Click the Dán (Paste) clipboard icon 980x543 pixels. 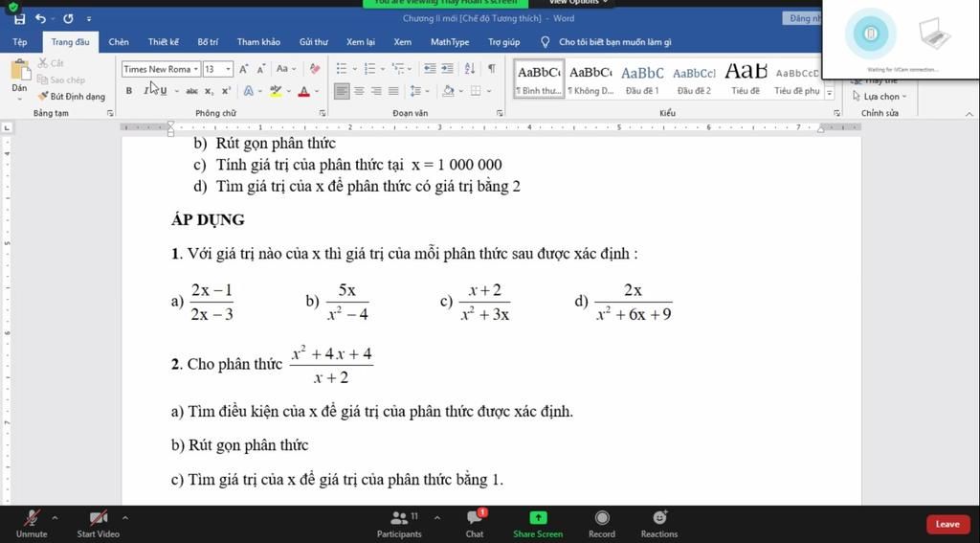coord(19,70)
